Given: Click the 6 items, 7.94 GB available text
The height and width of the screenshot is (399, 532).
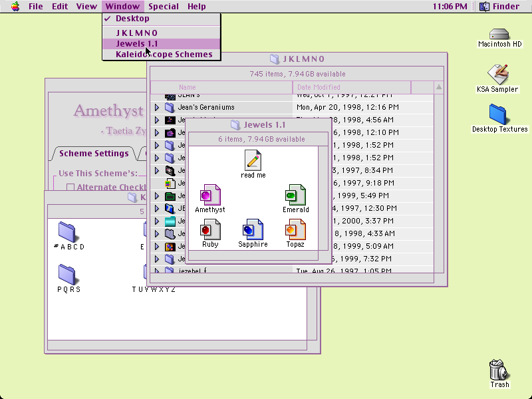Looking at the screenshot, I should (x=261, y=139).
